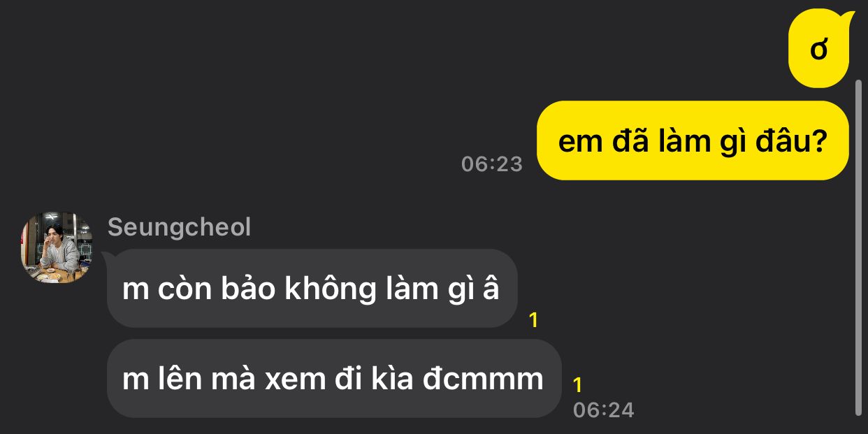Click unread count beside the "đcmmm" message
This screenshot has width=868, height=434.
pos(577,385)
